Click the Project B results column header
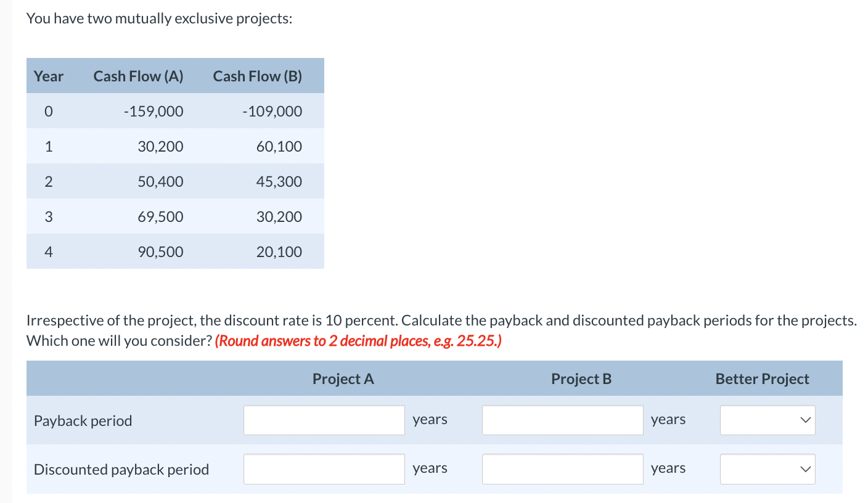The width and height of the screenshot is (868, 503). [x=581, y=378]
